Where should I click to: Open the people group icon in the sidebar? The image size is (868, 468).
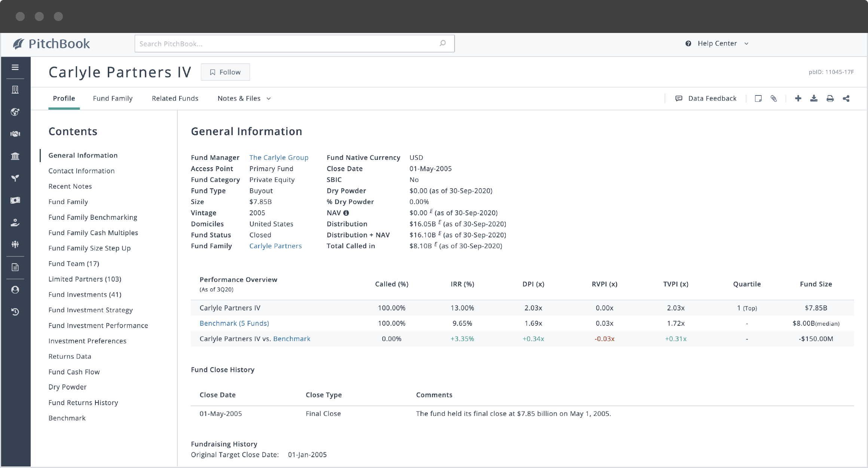pyautogui.click(x=15, y=244)
